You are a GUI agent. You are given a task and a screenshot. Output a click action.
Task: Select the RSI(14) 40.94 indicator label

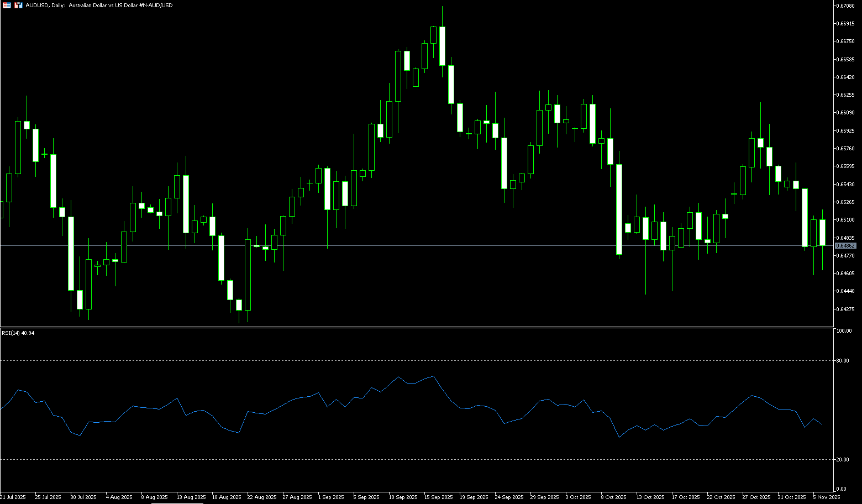pos(18,333)
